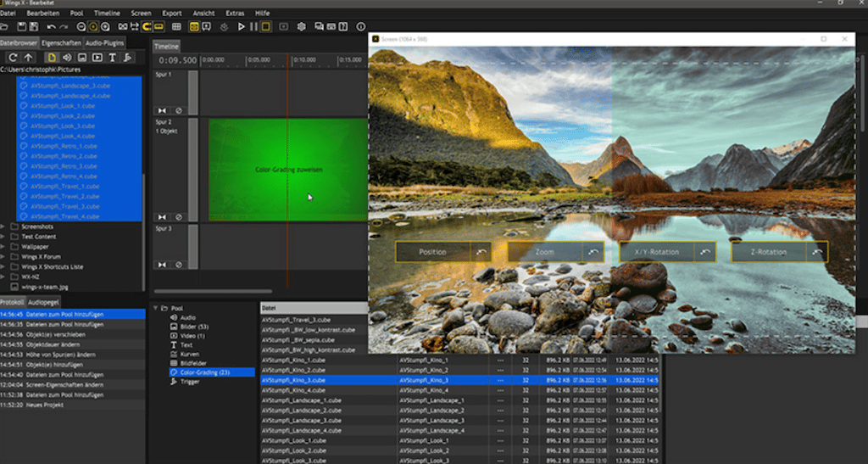868x464 pixels.
Task: Select Bilder (53) in the Pool tree
Action: tap(195, 327)
